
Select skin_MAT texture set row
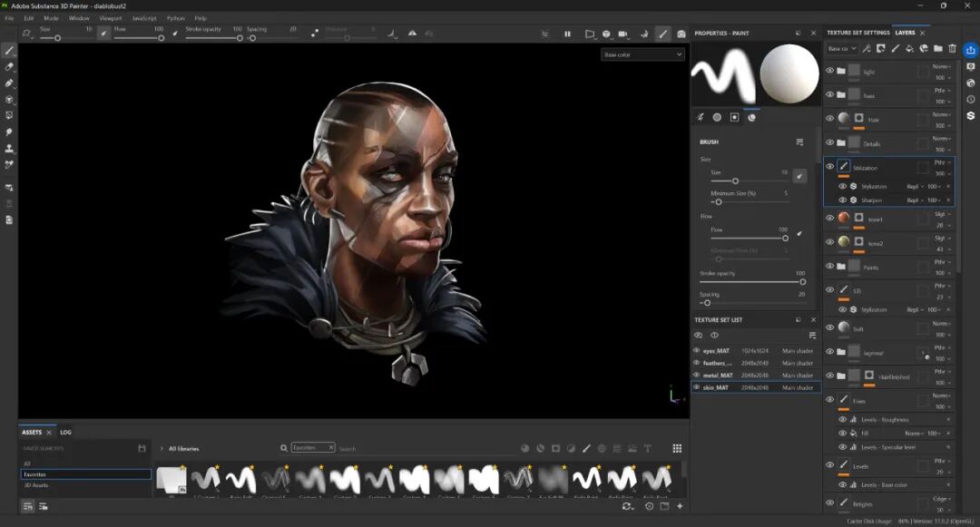756,387
